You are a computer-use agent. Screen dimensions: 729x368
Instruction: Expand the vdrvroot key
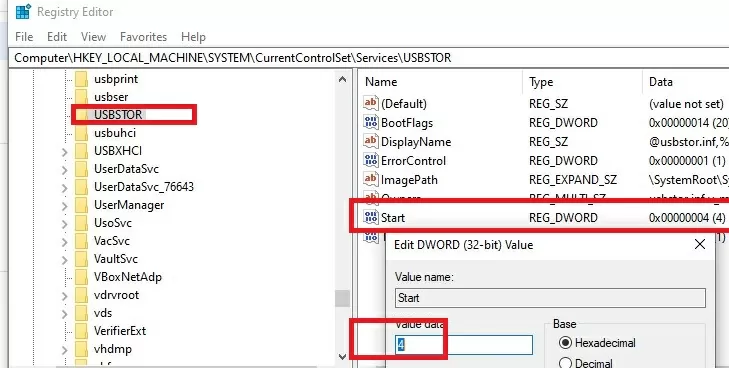coord(64,296)
